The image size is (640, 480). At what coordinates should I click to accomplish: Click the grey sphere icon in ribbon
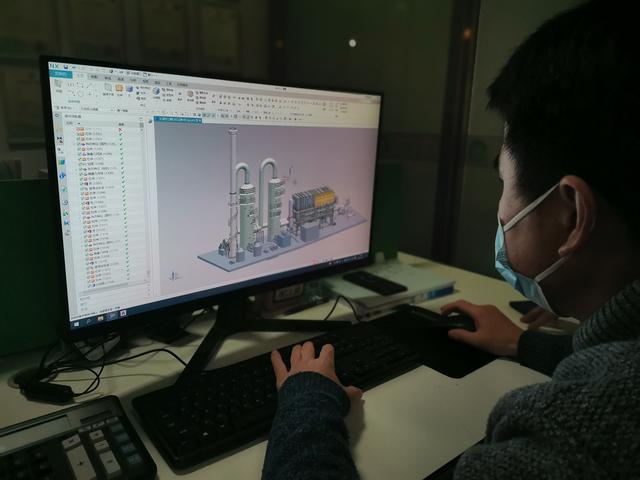190,94
